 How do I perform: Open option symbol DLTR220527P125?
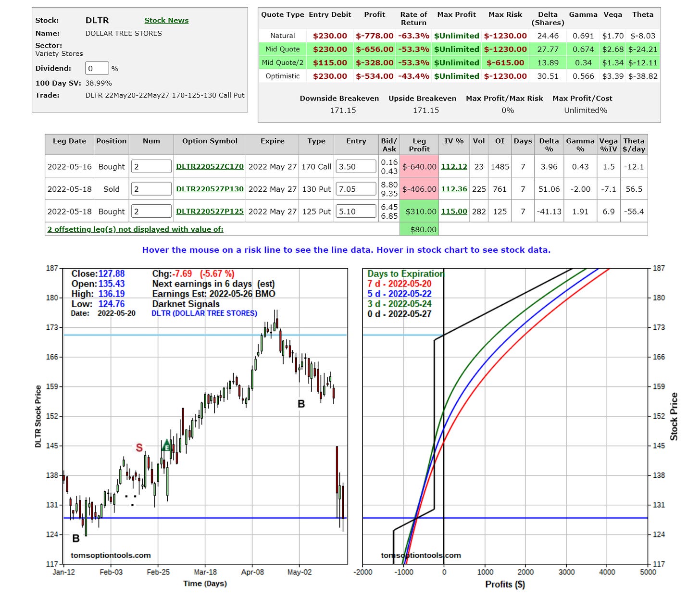(210, 211)
